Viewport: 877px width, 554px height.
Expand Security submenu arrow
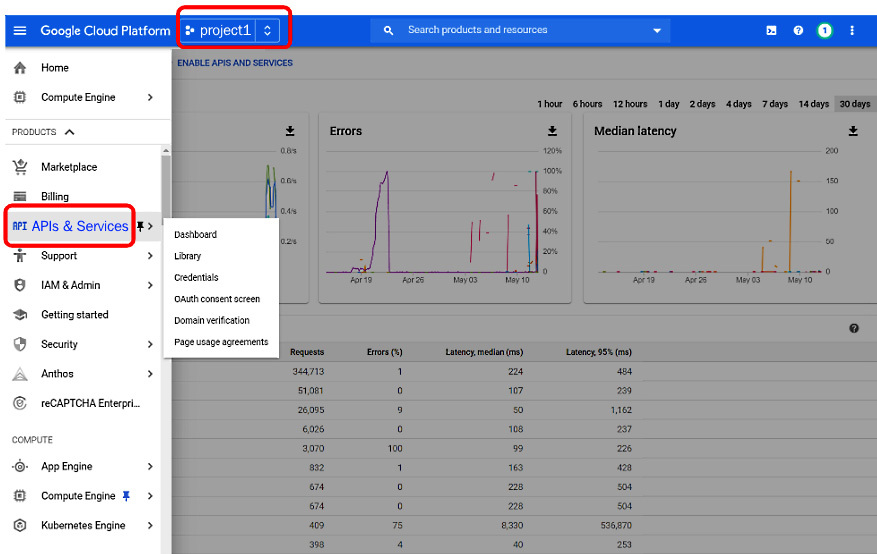150,344
